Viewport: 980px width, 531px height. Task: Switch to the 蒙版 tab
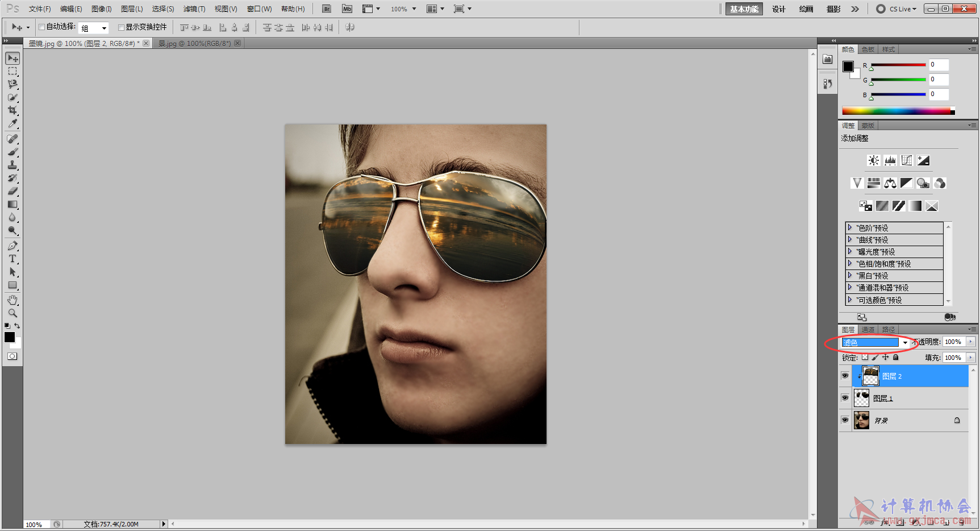coord(868,126)
